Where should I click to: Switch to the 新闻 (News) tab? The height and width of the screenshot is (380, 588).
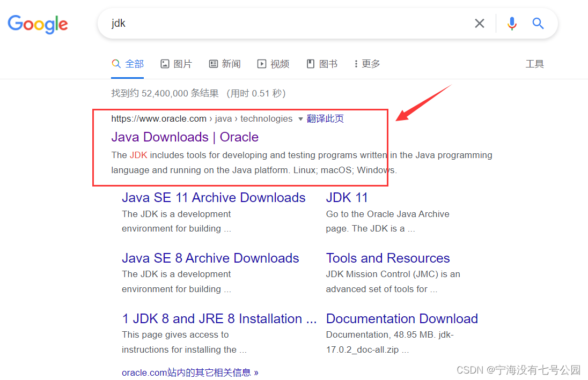[x=225, y=64]
